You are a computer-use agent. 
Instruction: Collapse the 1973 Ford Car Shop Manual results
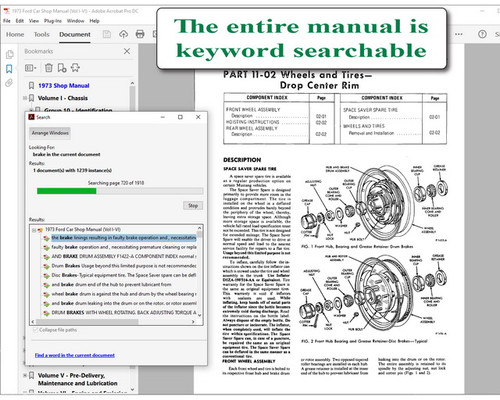pyautogui.click(x=34, y=230)
